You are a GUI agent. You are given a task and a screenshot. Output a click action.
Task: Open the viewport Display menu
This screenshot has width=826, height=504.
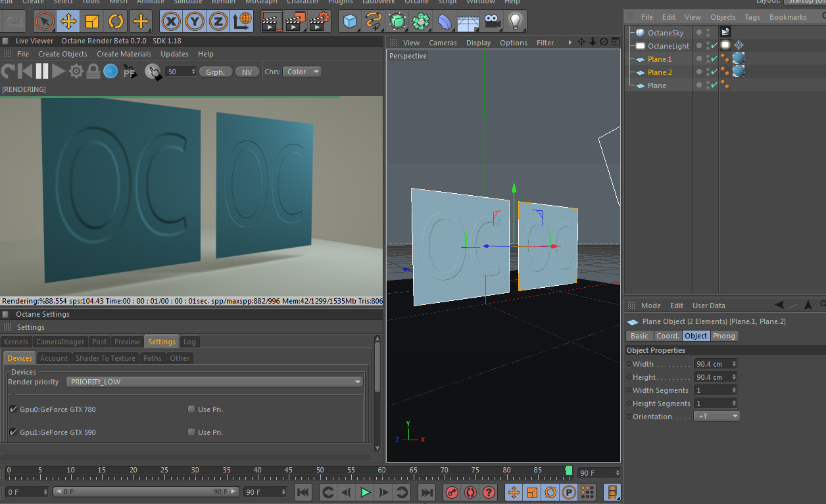[x=479, y=43]
